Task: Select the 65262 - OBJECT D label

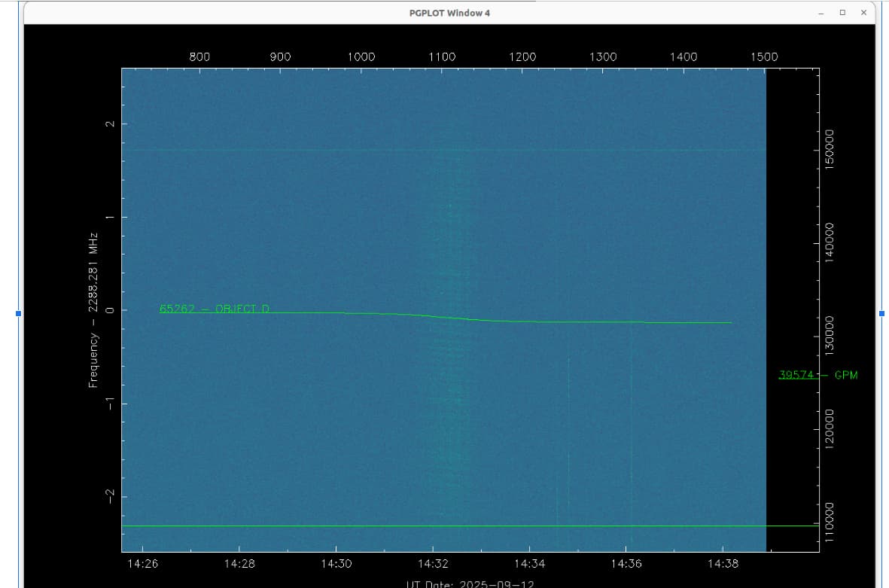Action: [x=215, y=309]
